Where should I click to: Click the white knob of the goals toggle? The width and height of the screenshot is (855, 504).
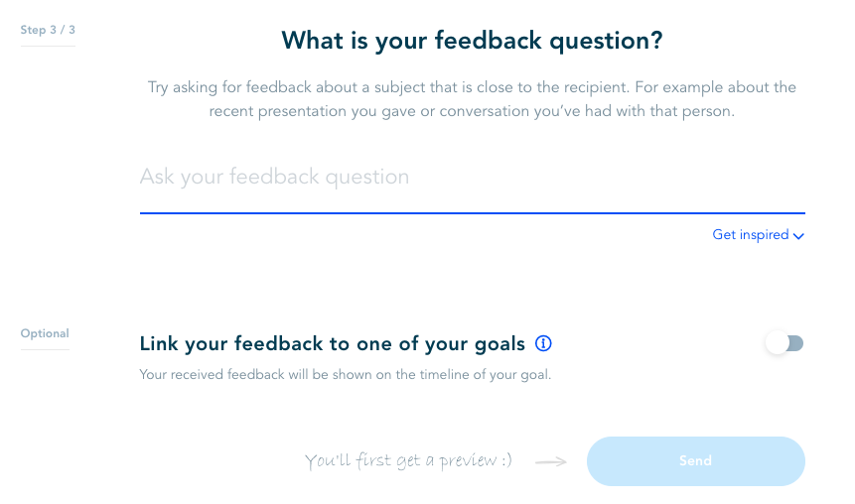coord(777,343)
